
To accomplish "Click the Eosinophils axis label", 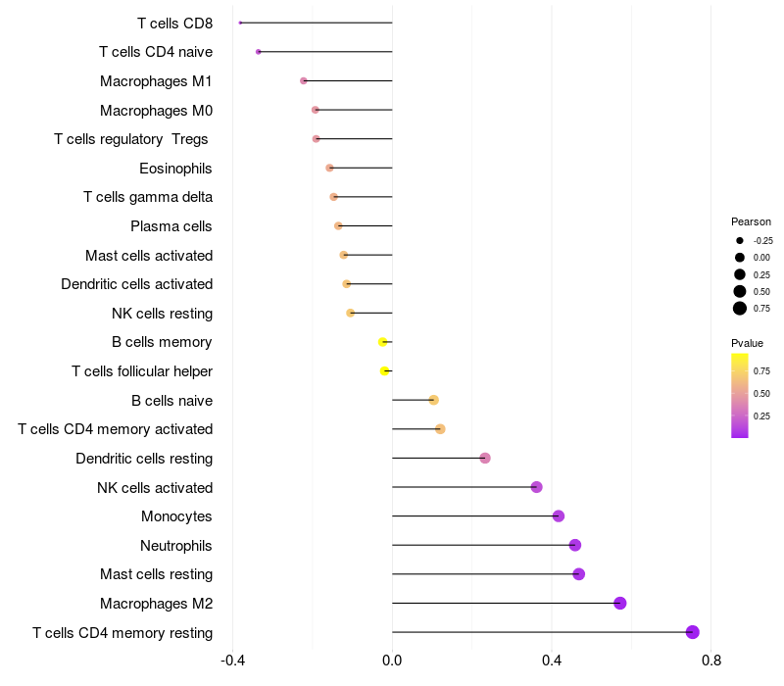I will [175, 168].
